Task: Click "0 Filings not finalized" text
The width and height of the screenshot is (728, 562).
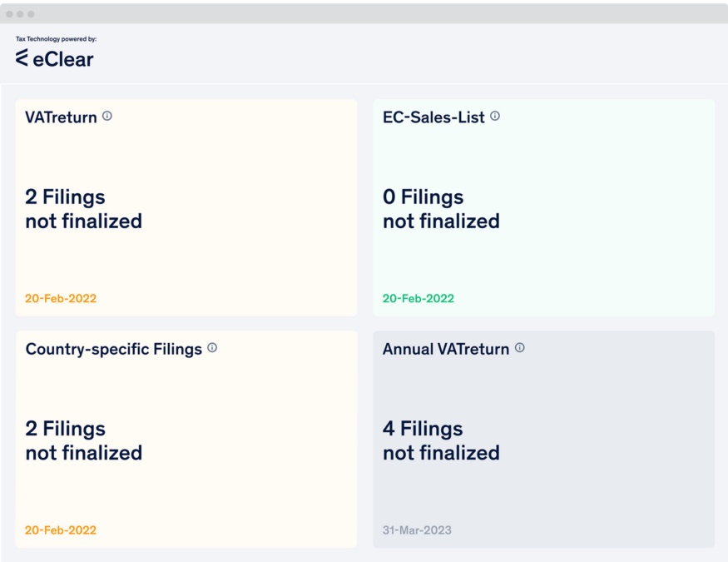Action: click(441, 209)
